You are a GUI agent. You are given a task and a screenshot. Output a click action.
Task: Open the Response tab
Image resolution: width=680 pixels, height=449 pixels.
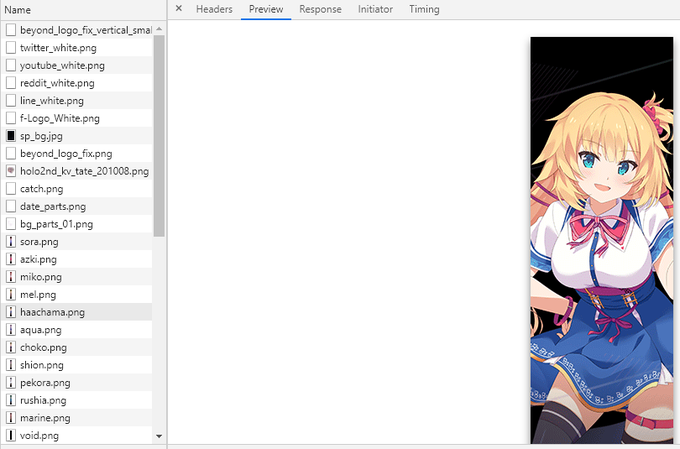320,9
